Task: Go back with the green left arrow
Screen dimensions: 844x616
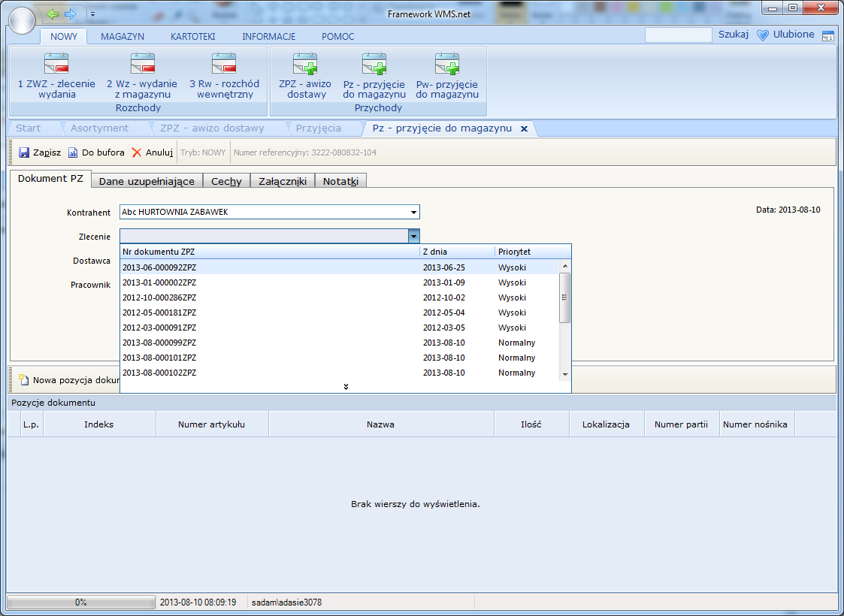Action: pyautogui.click(x=53, y=14)
